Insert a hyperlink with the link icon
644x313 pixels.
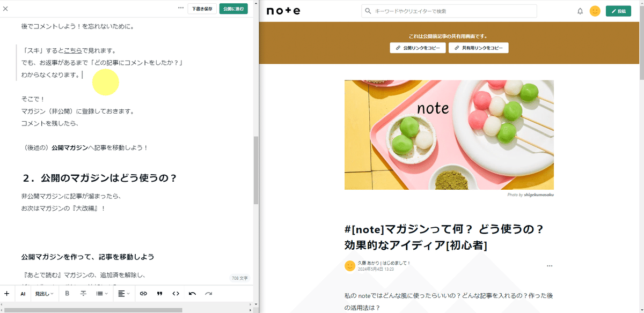143,294
